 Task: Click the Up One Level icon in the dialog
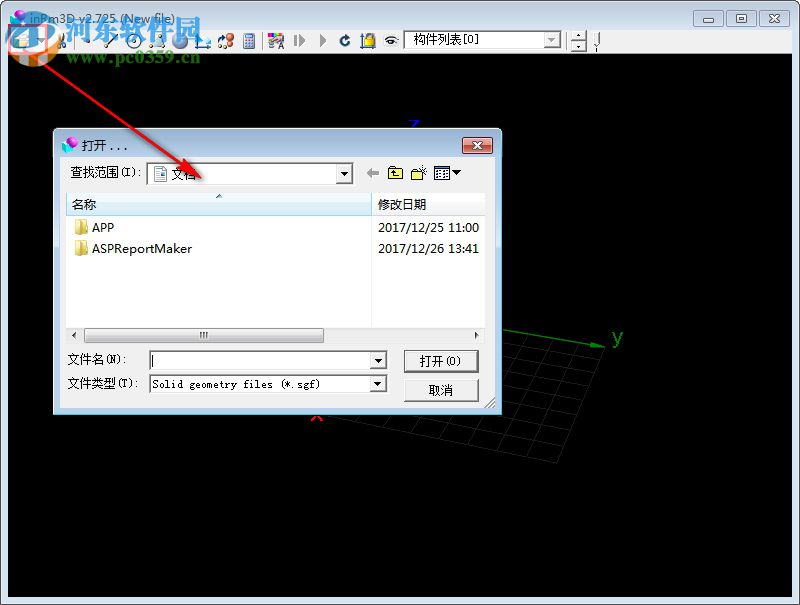395,172
